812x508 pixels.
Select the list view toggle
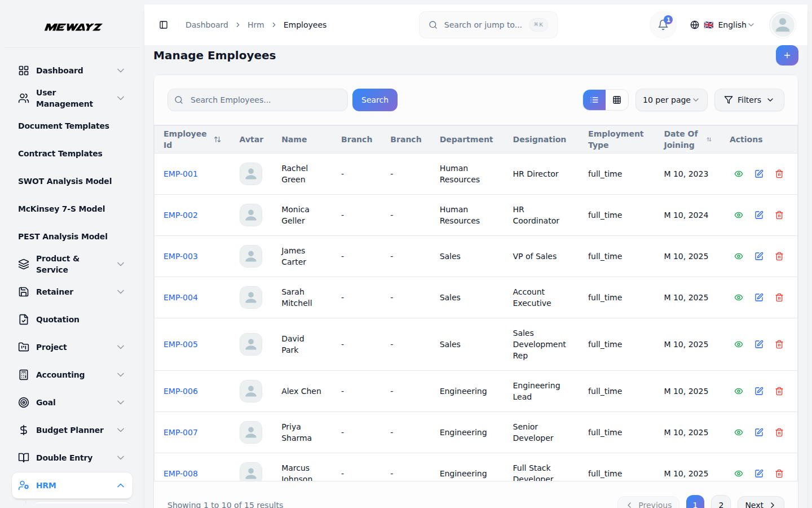click(594, 99)
